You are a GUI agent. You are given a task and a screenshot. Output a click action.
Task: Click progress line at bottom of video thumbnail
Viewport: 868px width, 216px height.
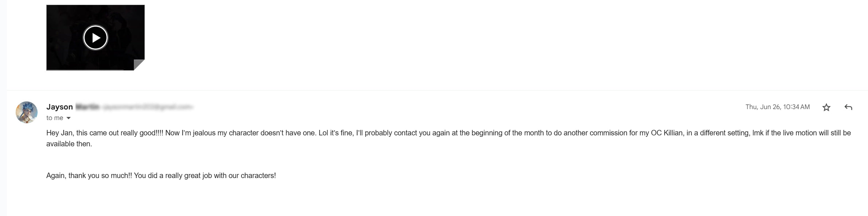click(85, 69)
